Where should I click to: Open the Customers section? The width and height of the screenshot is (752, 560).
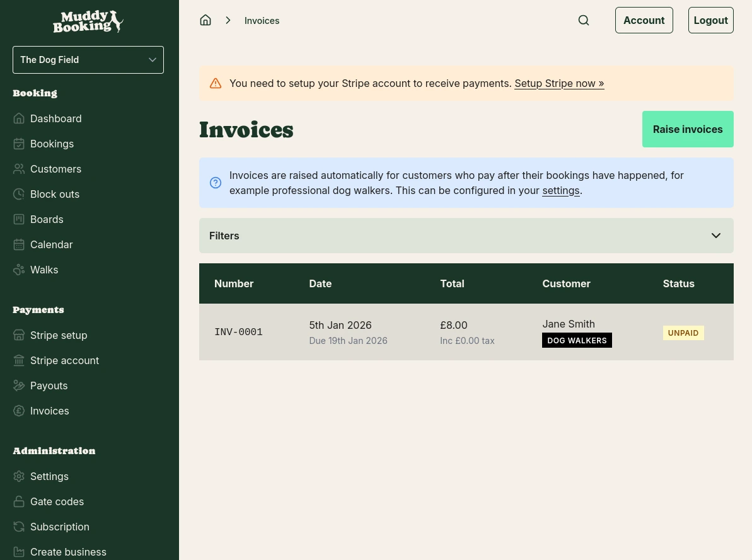click(x=55, y=169)
